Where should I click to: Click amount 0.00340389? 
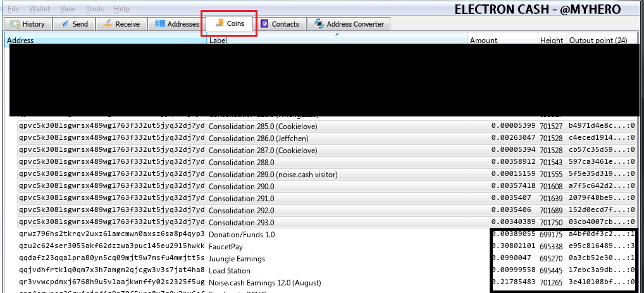pyautogui.click(x=514, y=222)
